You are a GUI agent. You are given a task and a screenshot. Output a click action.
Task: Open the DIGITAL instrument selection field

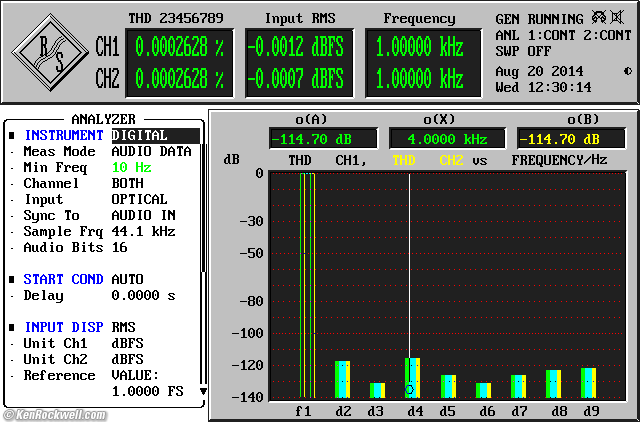coord(156,135)
